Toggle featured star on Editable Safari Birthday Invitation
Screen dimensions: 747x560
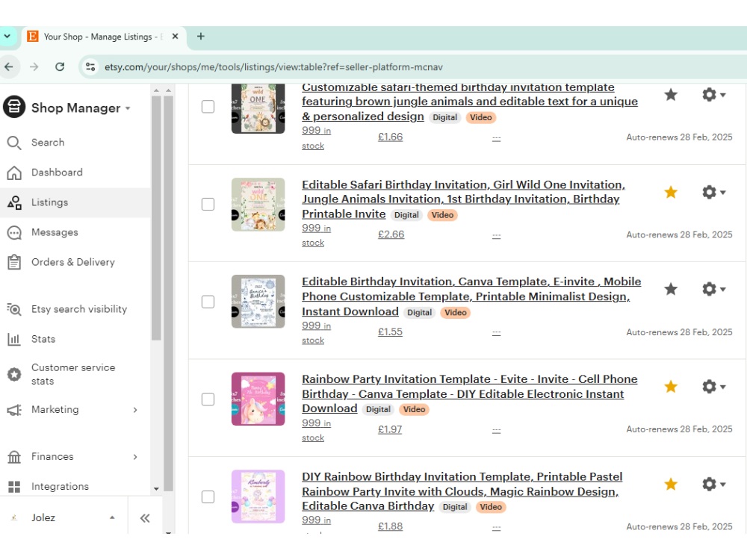tap(671, 193)
